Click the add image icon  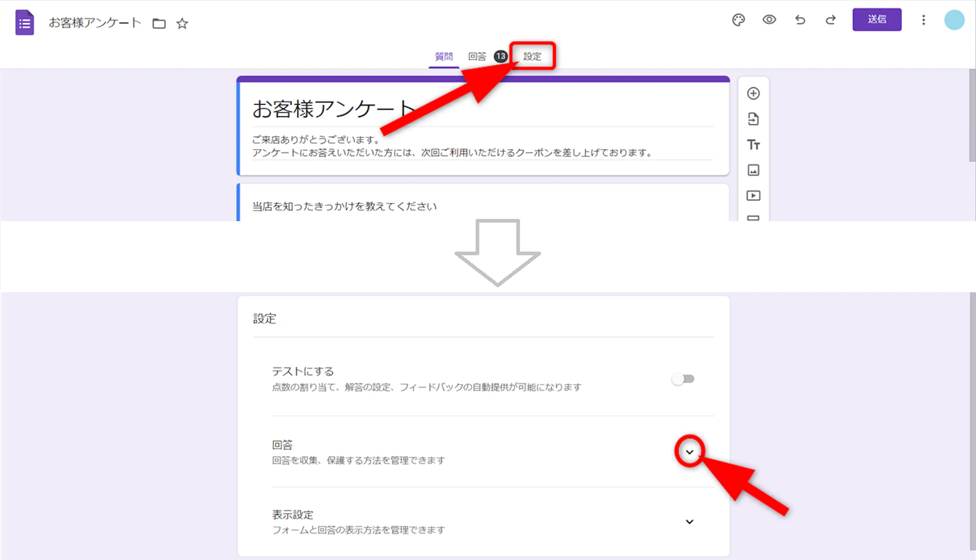coord(753,170)
